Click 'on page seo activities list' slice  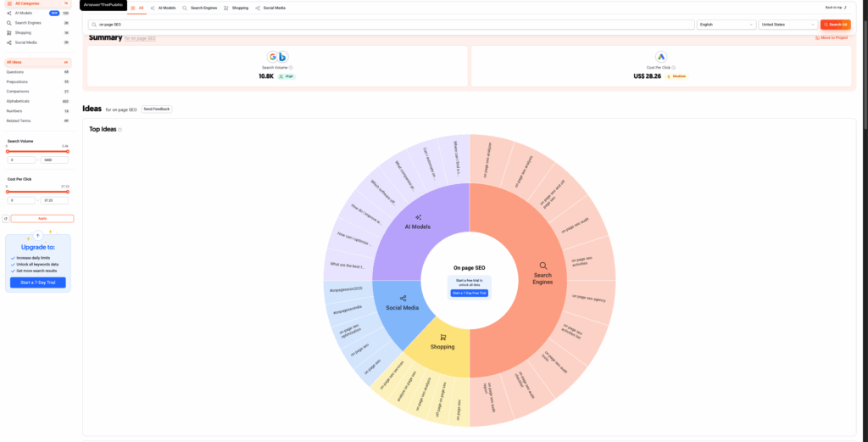(571, 333)
